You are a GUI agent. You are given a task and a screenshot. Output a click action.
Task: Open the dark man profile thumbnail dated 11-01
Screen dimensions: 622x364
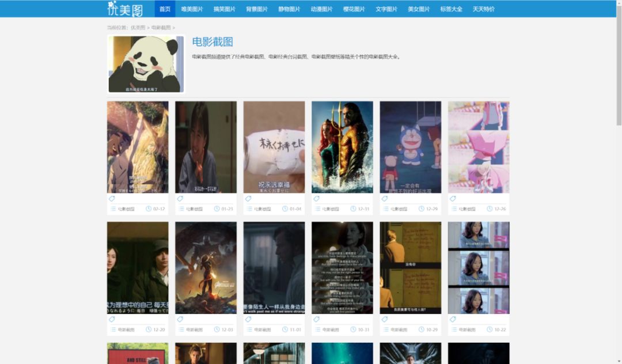pos(274,268)
